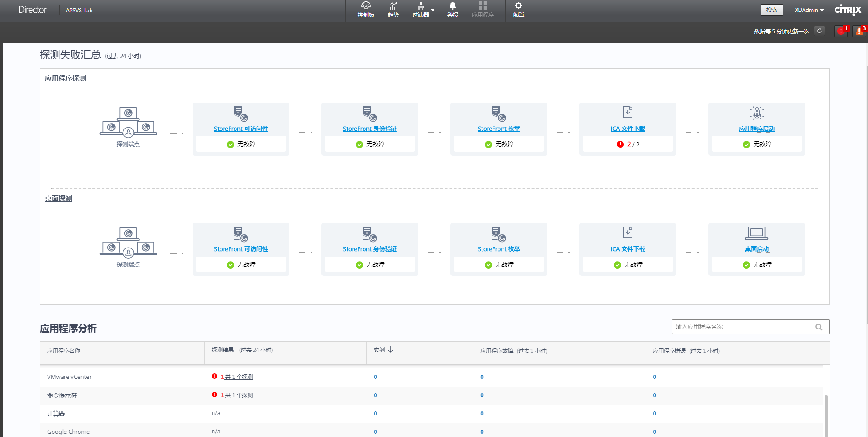Open VMware vCenter probe result link
The height and width of the screenshot is (437, 868).
point(237,377)
